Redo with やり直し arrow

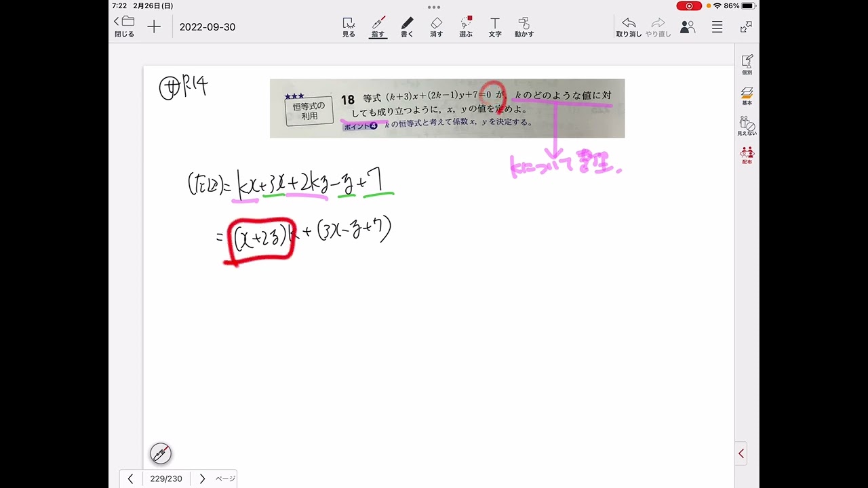(x=658, y=27)
